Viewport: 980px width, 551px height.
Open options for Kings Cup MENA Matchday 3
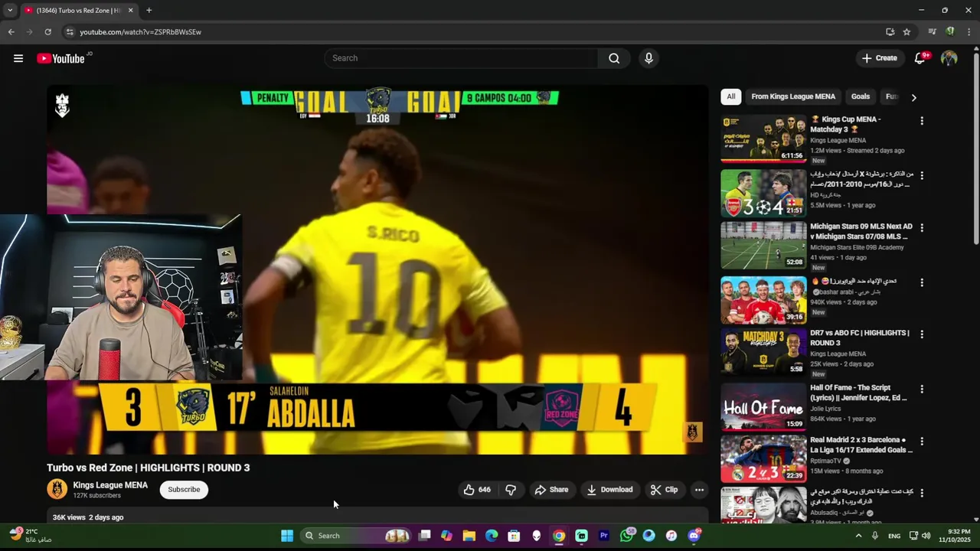pos(922,121)
